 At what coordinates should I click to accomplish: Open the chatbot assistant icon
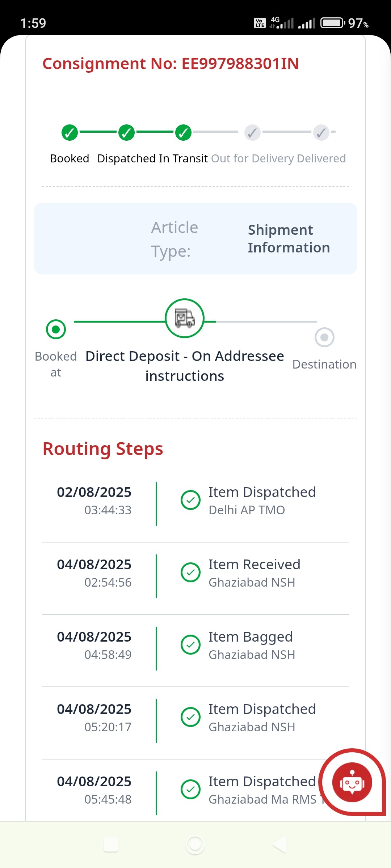tap(352, 783)
